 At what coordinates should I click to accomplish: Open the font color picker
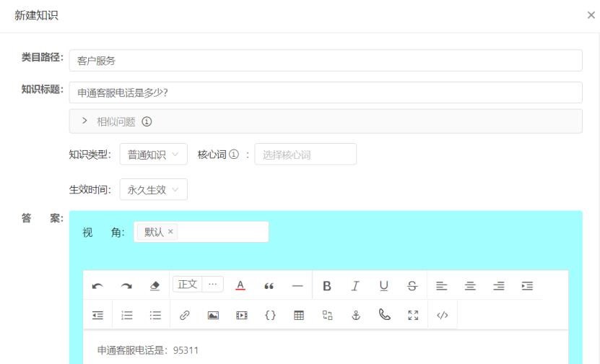[x=240, y=285]
